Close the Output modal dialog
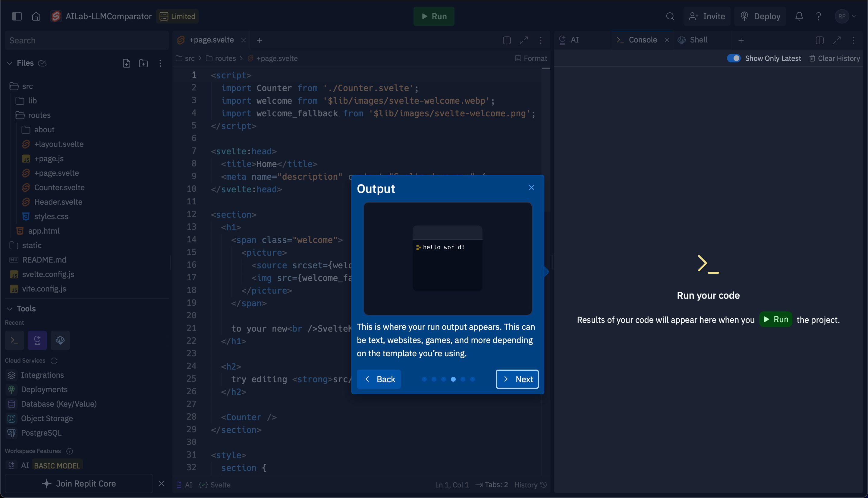The height and width of the screenshot is (498, 868). point(531,188)
